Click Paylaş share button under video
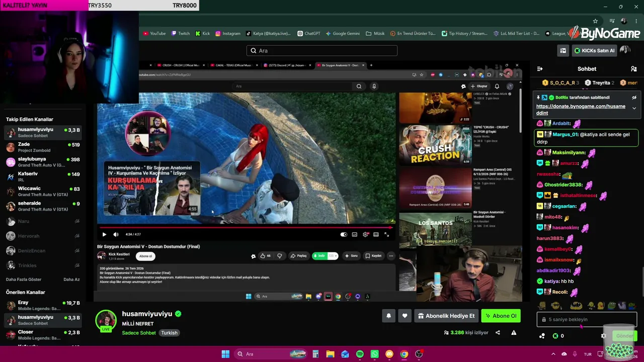The image size is (644, 362). (299, 256)
